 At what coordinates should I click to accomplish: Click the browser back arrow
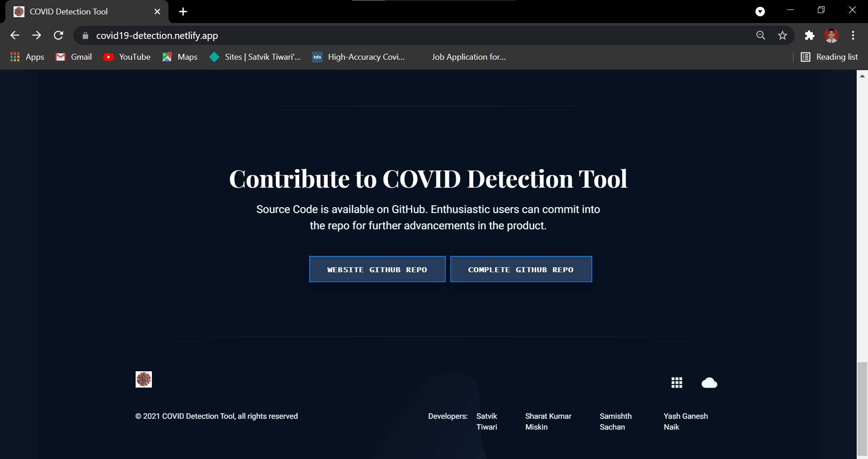[x=15, y=35]
